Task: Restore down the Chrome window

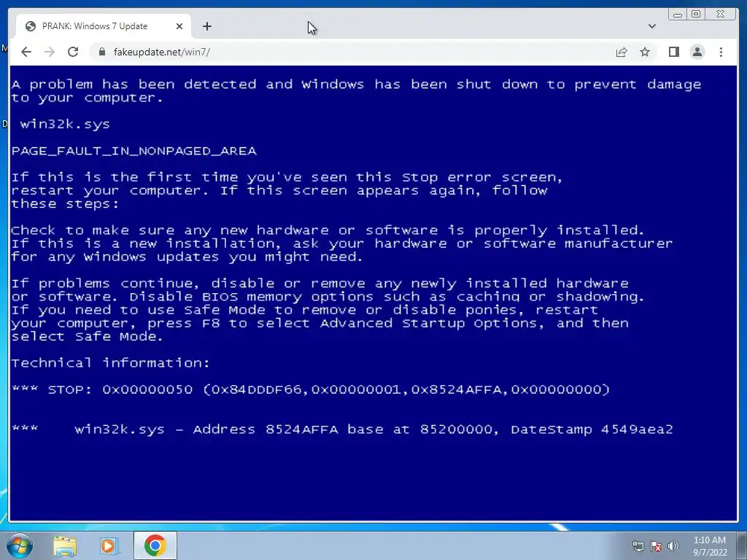Action: pos(695,15)
